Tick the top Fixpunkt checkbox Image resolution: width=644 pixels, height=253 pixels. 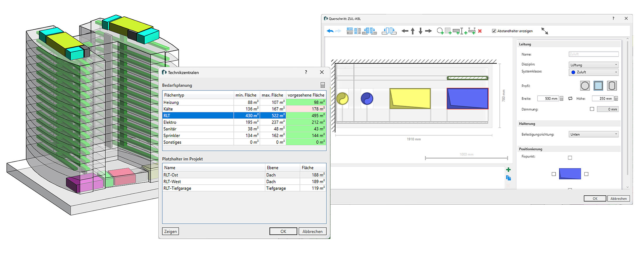coord(570,158)
